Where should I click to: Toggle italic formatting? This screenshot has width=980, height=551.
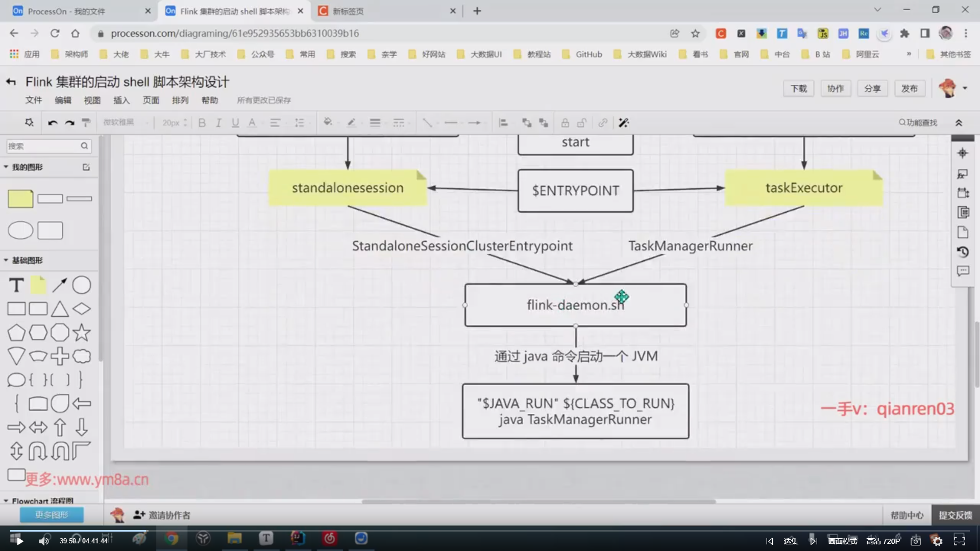click(218, 123)
